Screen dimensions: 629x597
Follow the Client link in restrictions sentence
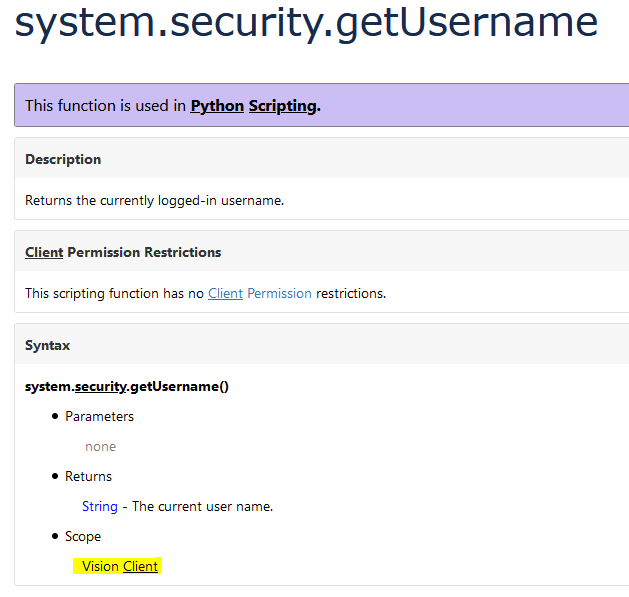[x=225, y=293]
